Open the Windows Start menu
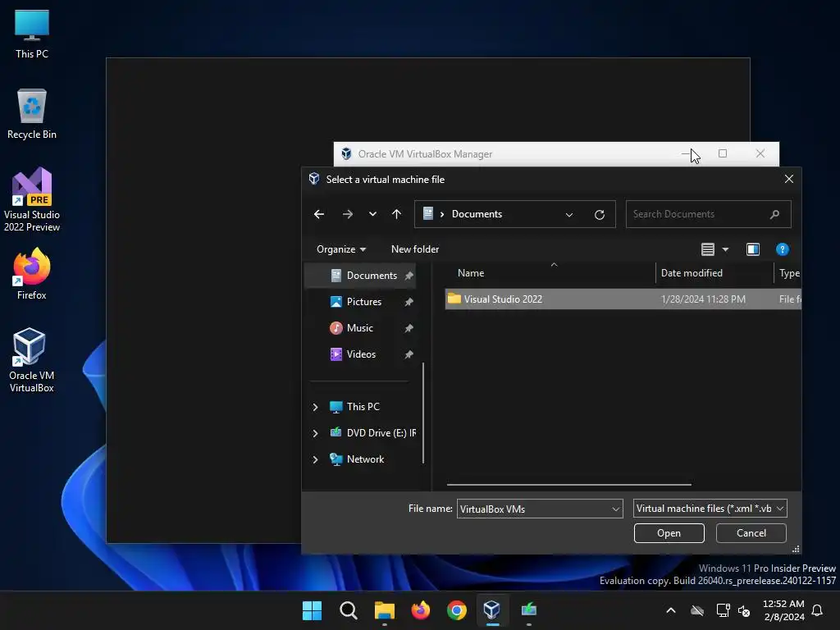840x630 pixels. pos(312,610)
